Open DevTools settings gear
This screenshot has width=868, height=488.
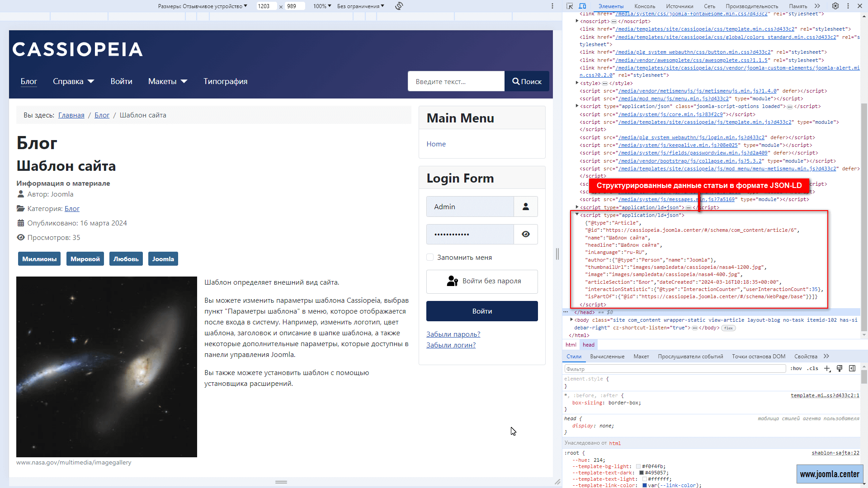(835, 6)
